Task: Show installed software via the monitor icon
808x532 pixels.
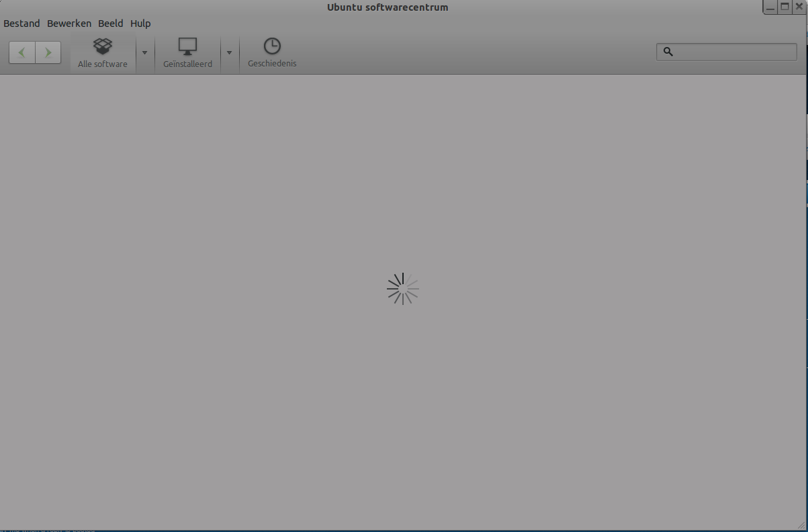Action: tap(187, 46)
